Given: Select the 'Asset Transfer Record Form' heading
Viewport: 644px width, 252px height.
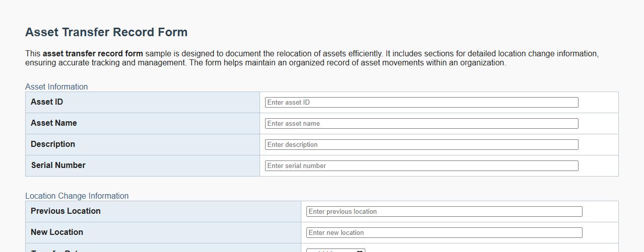Looking at the screenshot, I should tap(106, 32).
